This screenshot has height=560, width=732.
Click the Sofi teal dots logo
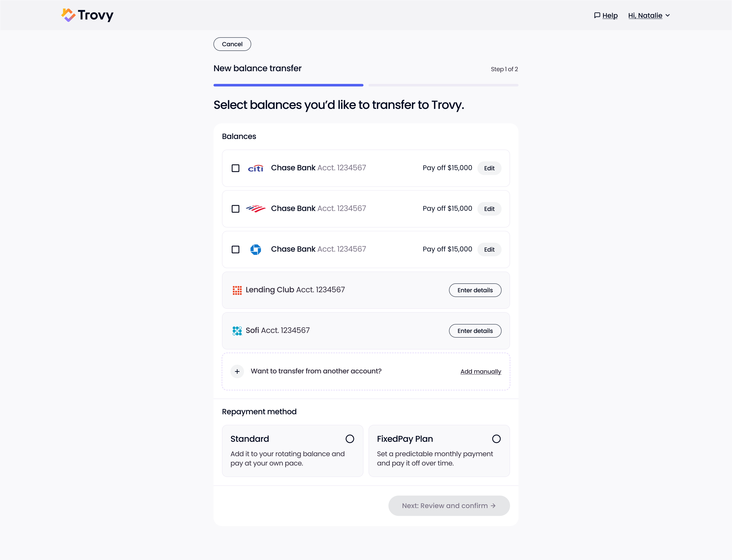click(237, 331)
